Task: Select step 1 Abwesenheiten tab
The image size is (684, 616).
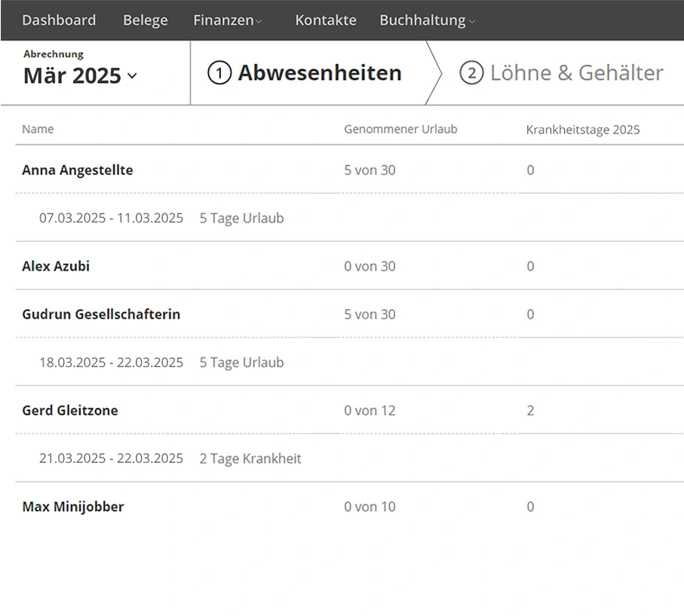Action: 319,73
